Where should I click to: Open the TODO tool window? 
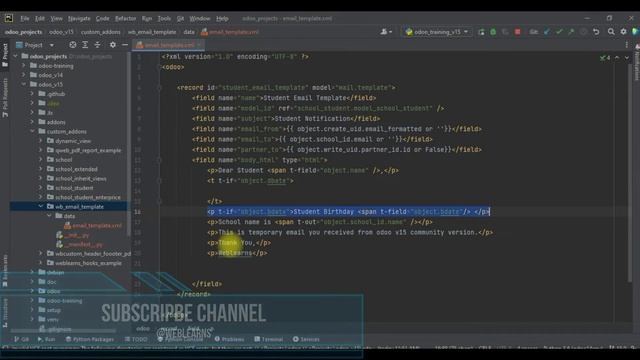136,339
